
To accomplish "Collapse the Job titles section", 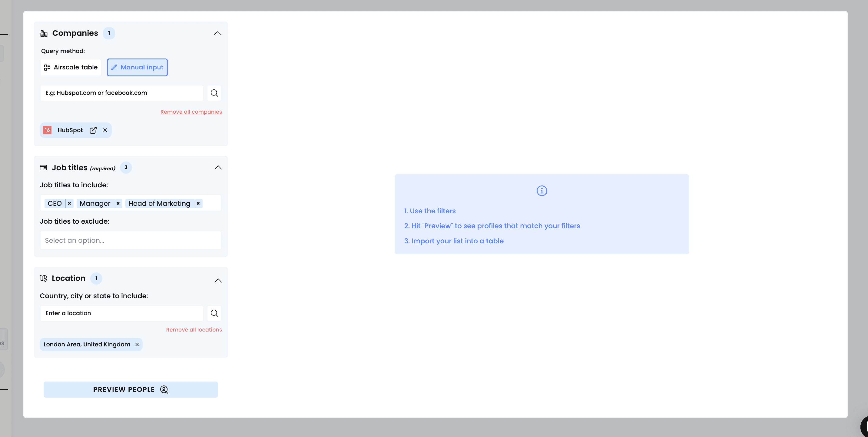I will pos(218,168).
